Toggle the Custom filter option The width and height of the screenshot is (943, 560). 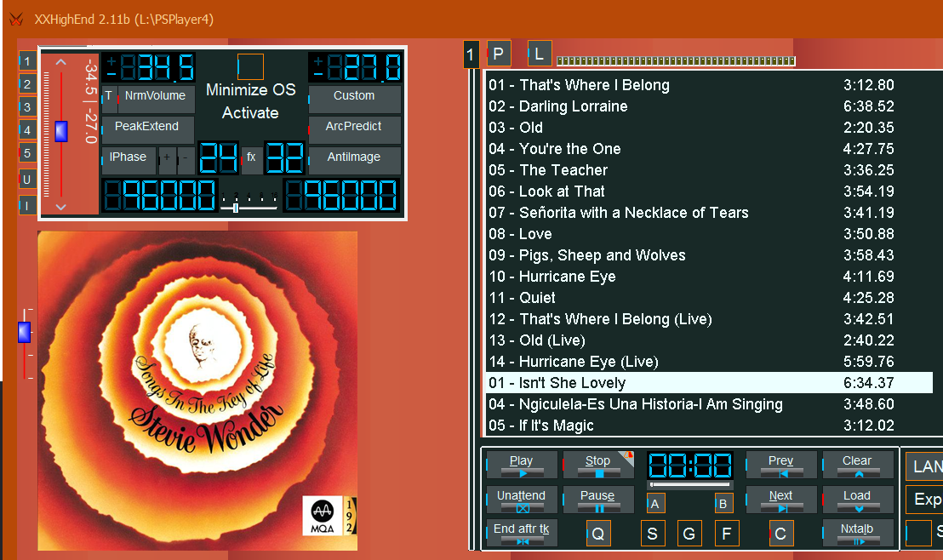354,100
